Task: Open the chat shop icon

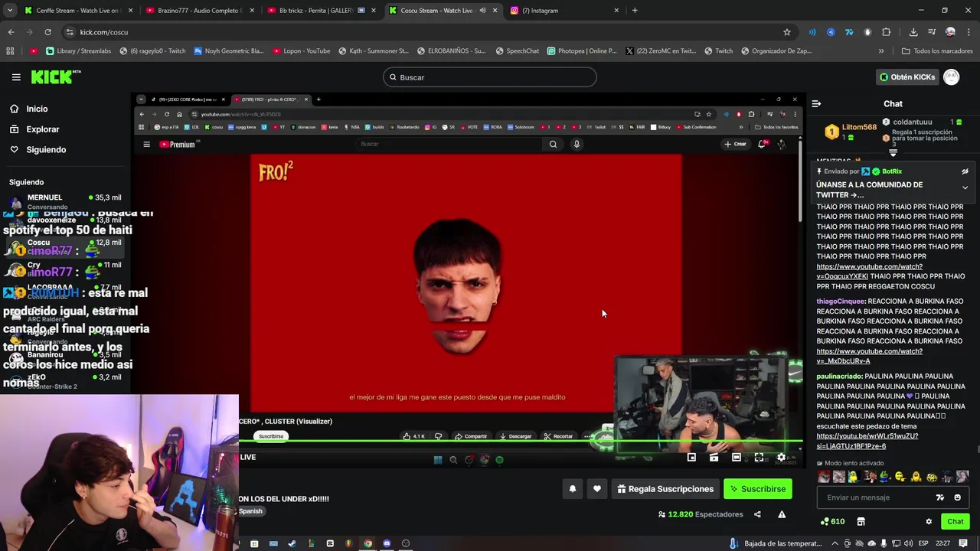Action: 861,521
